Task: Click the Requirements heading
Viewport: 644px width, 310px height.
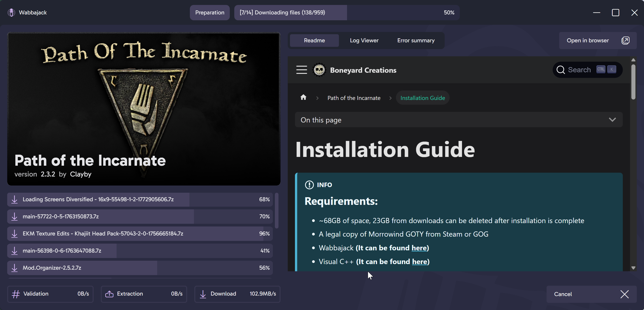Action: click(x=341, y=201)
